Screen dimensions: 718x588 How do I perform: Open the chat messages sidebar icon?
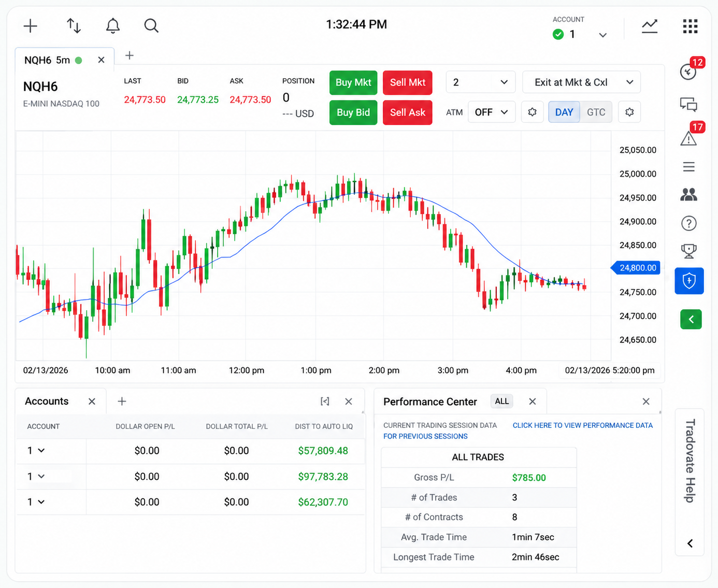[688, 105]
